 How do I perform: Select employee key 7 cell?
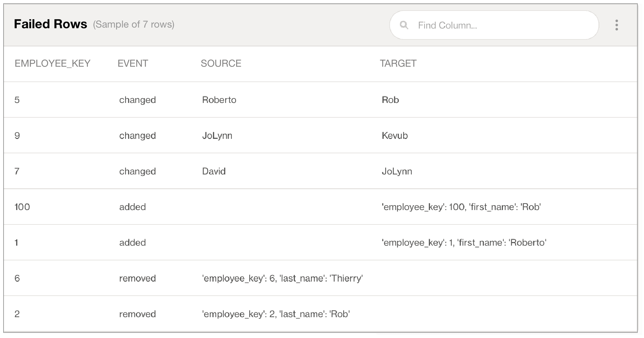(17, 171)
